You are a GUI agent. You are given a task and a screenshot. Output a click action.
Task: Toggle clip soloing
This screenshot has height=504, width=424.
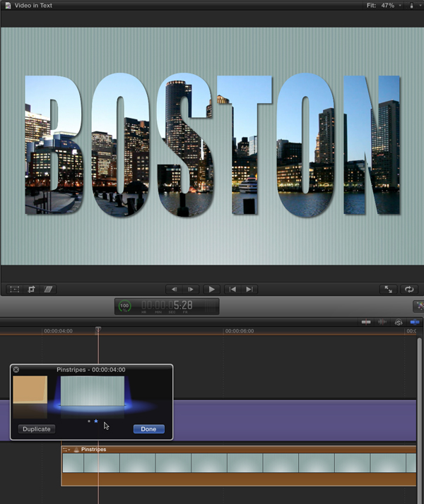pos(399,322)
